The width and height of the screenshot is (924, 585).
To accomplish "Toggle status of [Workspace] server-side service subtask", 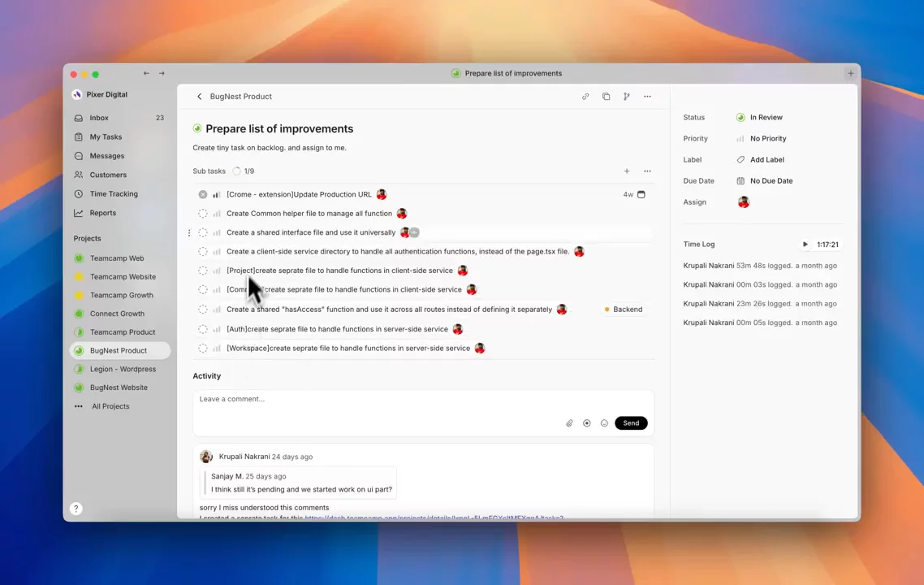I will [x=203, y=348].
